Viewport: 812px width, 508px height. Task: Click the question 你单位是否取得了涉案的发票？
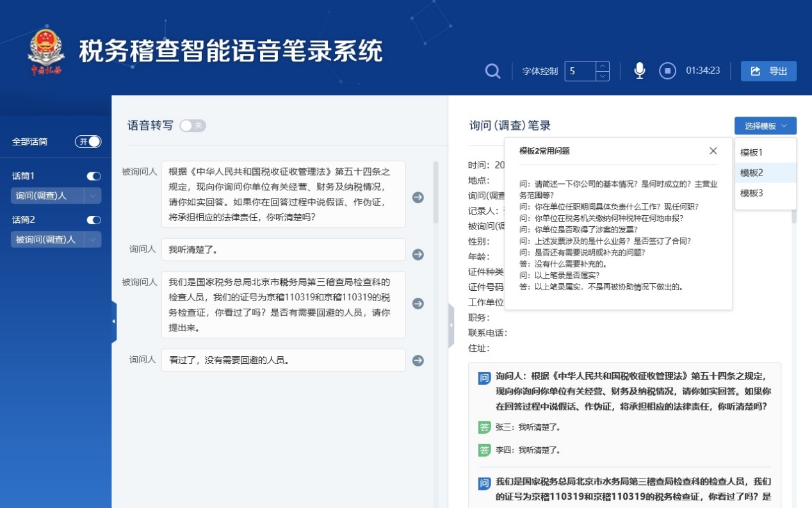tap(578, 229)
